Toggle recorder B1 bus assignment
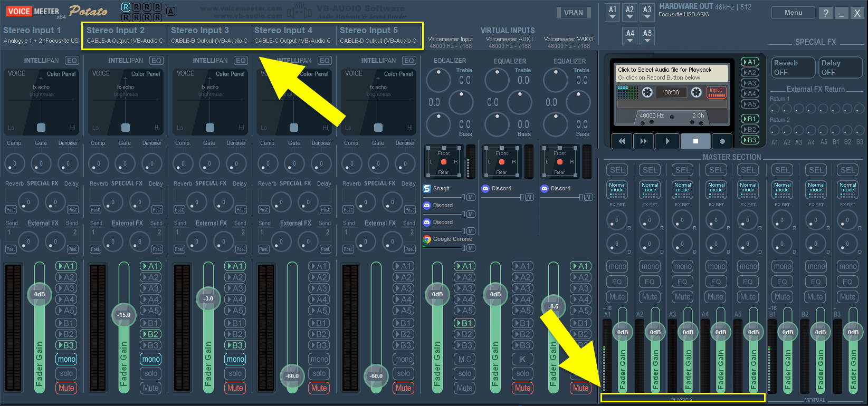The image size is (868, 406). click(x=750, y=119)
